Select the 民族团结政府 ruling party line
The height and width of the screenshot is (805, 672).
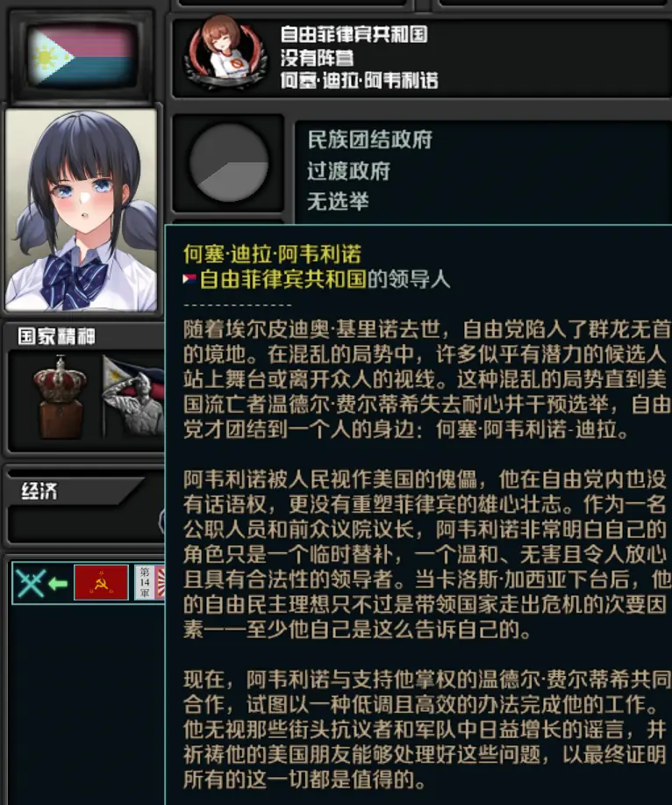tap(370, 140)
